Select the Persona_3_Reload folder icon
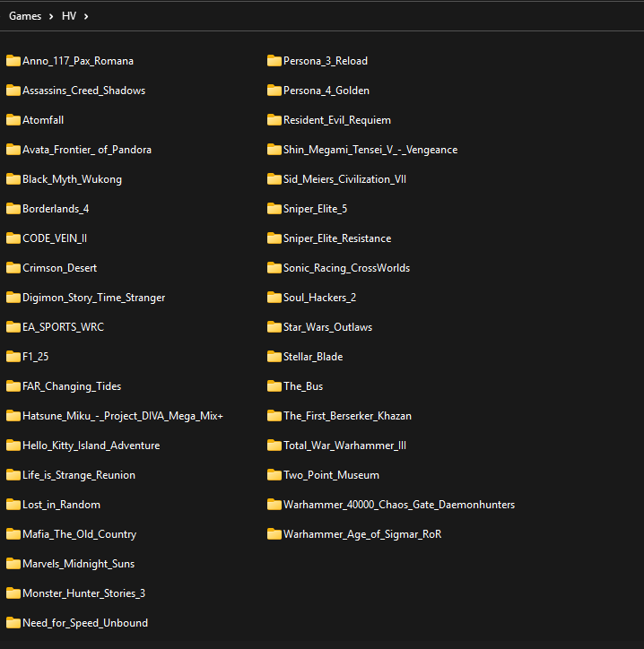644x649 pixels. pyautogui.click(x=274, y=61)
